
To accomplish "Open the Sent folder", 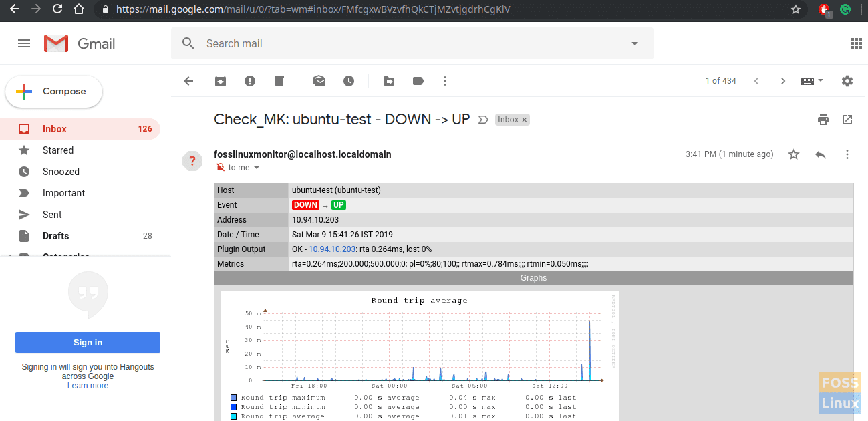I will 80,215.
